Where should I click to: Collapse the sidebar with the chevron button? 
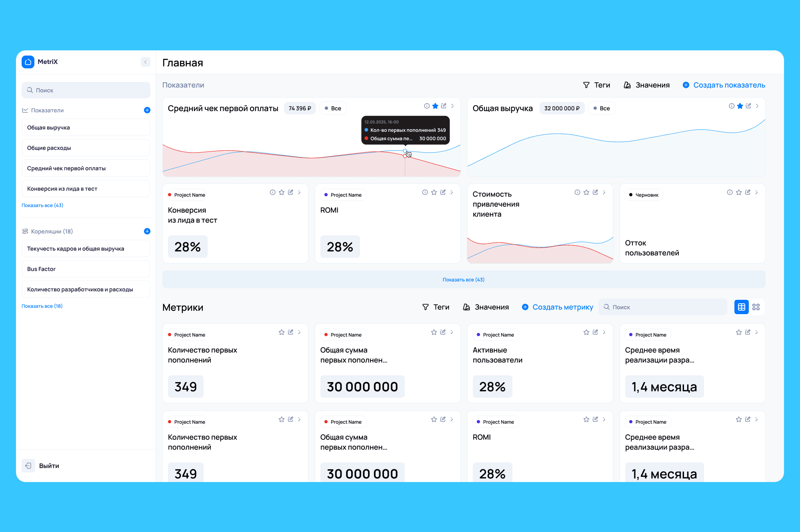tap(145, 62)
